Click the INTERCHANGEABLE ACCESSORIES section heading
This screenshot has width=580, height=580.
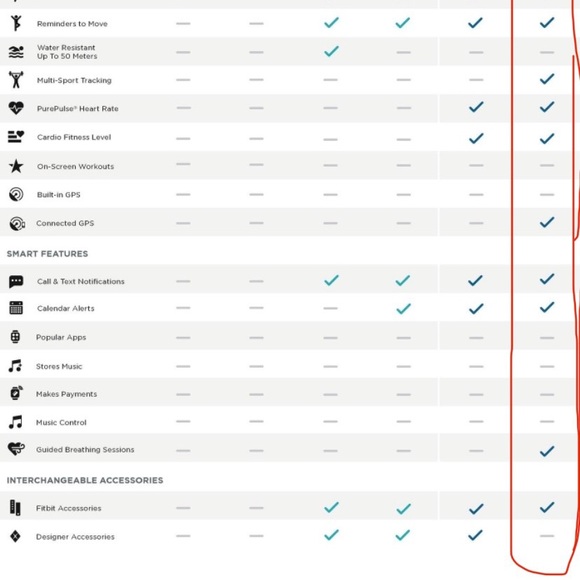pyautogui.click(x=85, y=480)
